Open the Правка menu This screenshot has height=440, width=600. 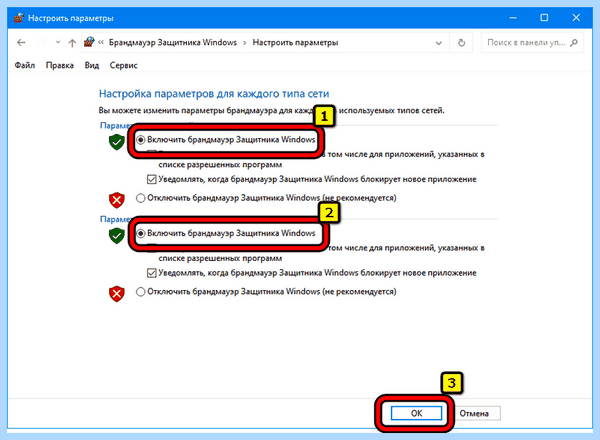(x=60, y=65)
